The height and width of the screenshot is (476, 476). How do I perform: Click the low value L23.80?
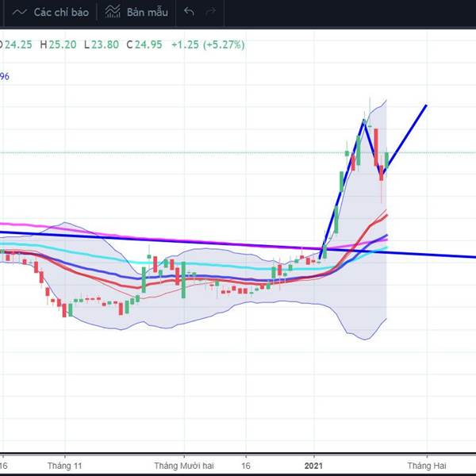click(102, 44)
